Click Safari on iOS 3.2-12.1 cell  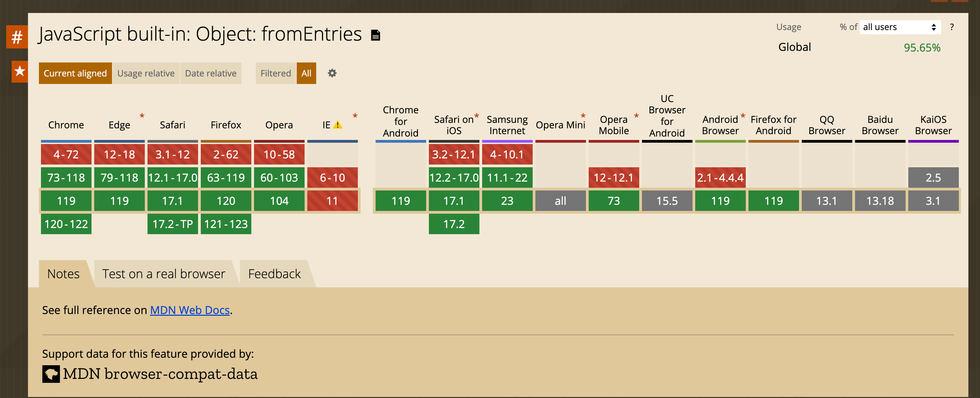point(454,154)
